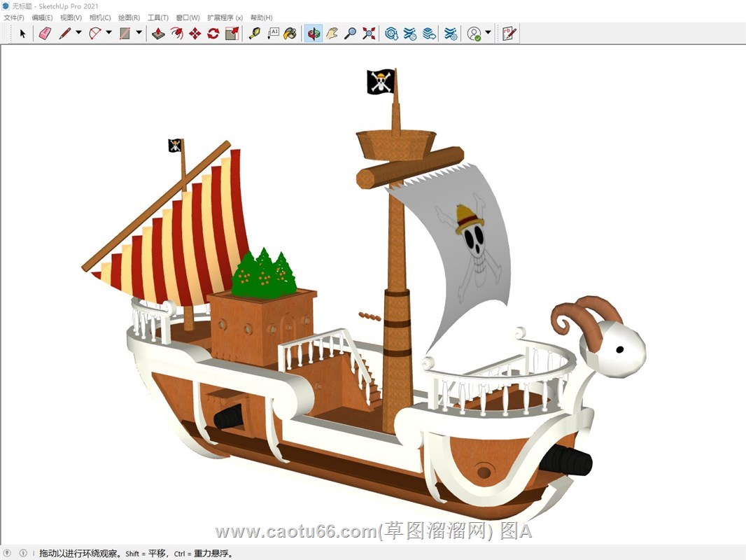Click the skull flag atop main mast
Screen dimensions: 746x560
pos(381,81)
